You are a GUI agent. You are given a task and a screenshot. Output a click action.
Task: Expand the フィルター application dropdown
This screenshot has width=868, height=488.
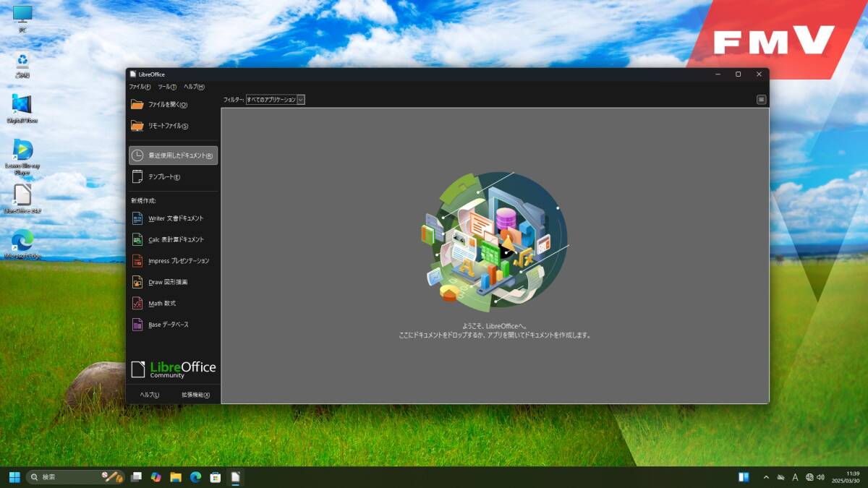click(276, 100)
